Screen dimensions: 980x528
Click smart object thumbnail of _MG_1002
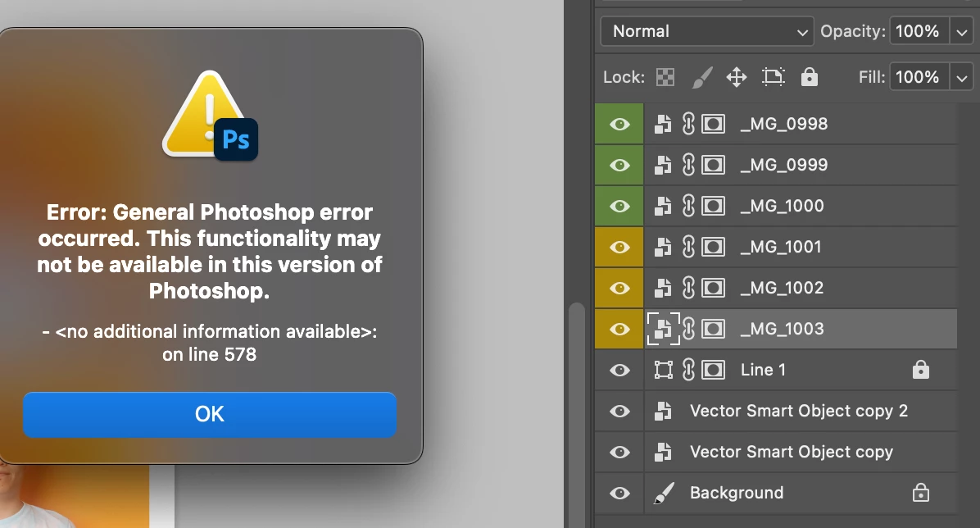click(x=663, y=288)
